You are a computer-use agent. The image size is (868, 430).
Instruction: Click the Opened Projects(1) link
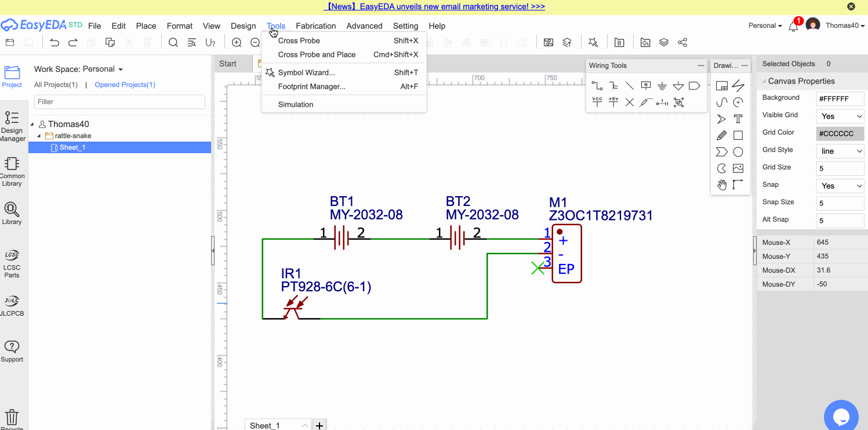point(125,85)
